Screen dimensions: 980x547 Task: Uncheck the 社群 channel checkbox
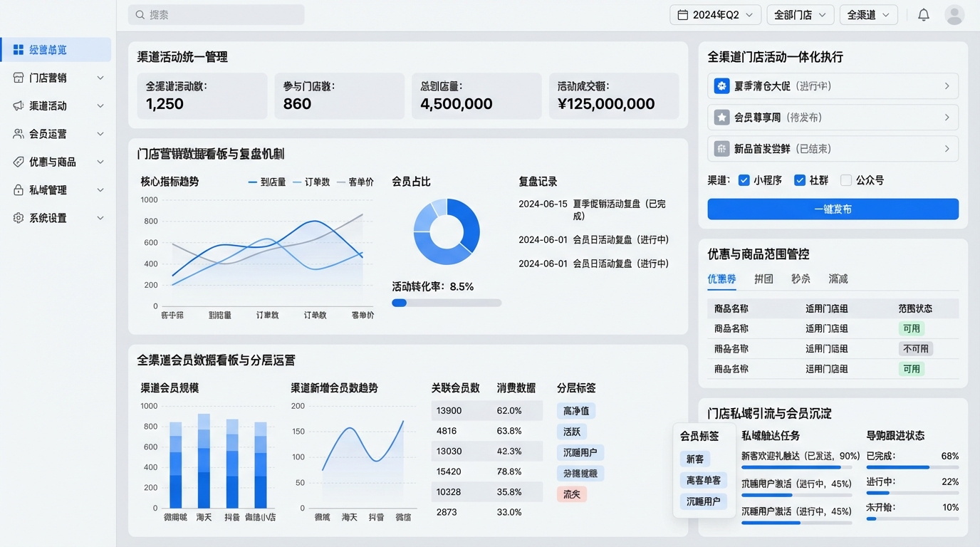800,180
